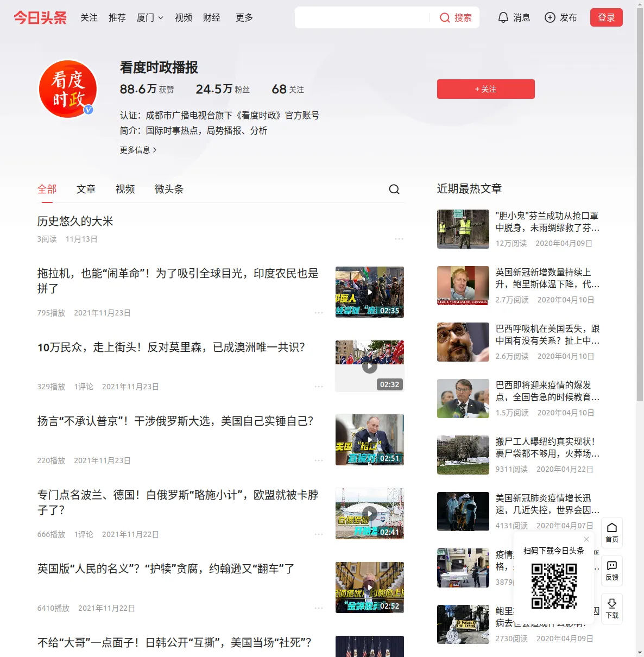Screen dimensions: 644x657
Task: Click the QR code image
Action: coord(554,586)
